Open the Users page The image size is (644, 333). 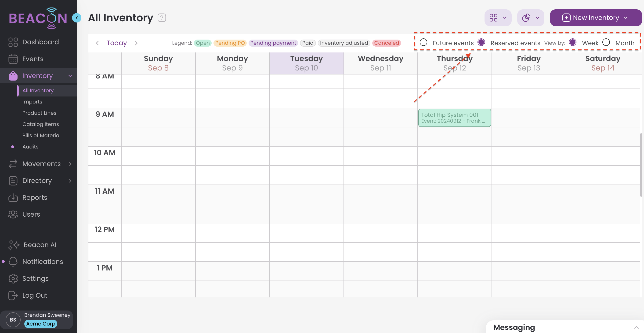tap(31, 214)
